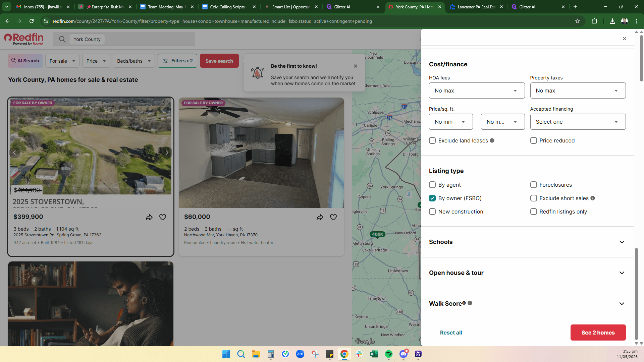Expand the Schools section
Image resolution: width=644 pixels, height=362 pixels.
(x=527, y=242)
